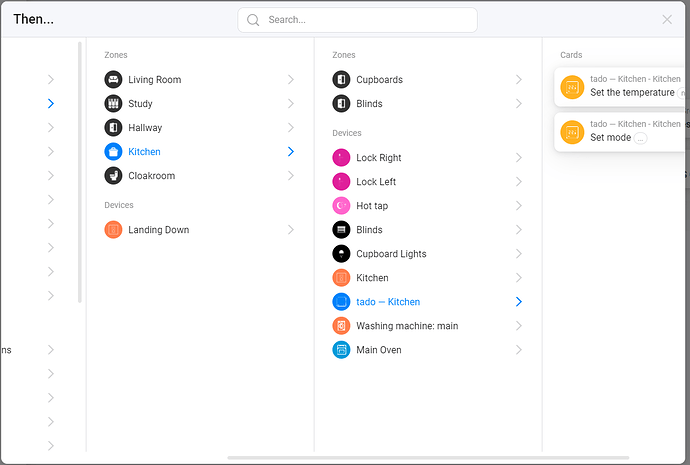Expand the Hot tap chevron

[519, 205]
